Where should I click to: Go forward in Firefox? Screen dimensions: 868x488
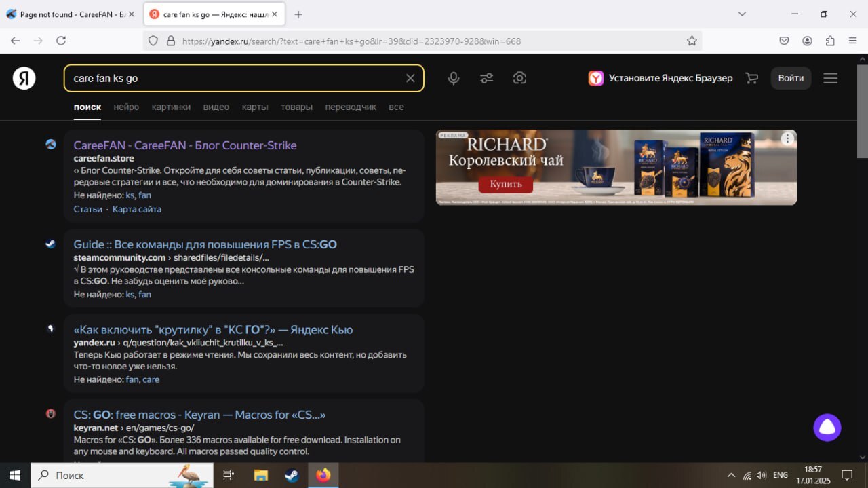(x=39, y=41)
